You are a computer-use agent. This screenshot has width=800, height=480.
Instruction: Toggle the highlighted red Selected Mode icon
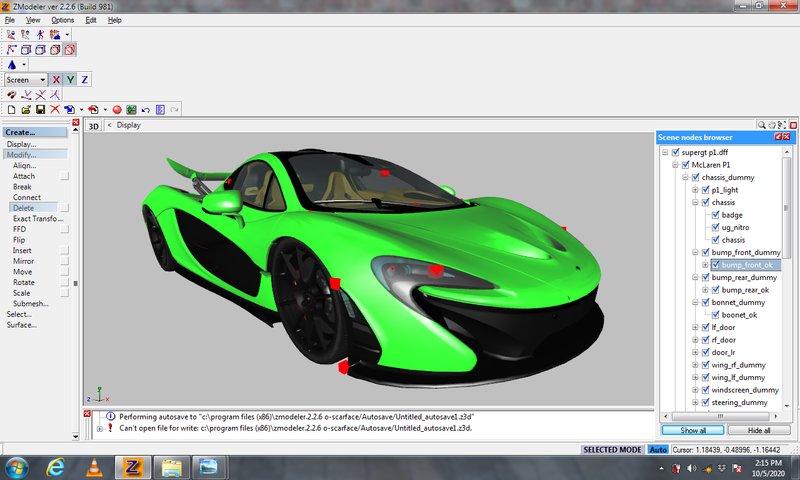(x=70, y=49)
